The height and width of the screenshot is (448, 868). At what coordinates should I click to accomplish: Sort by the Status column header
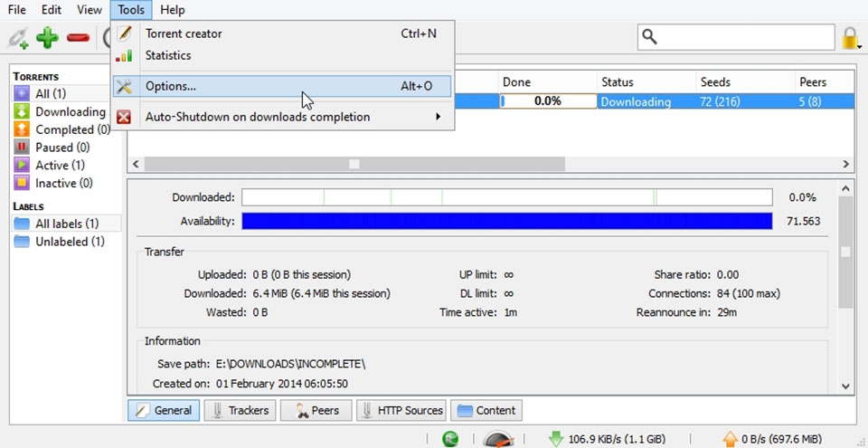click(x=646, y=82)
